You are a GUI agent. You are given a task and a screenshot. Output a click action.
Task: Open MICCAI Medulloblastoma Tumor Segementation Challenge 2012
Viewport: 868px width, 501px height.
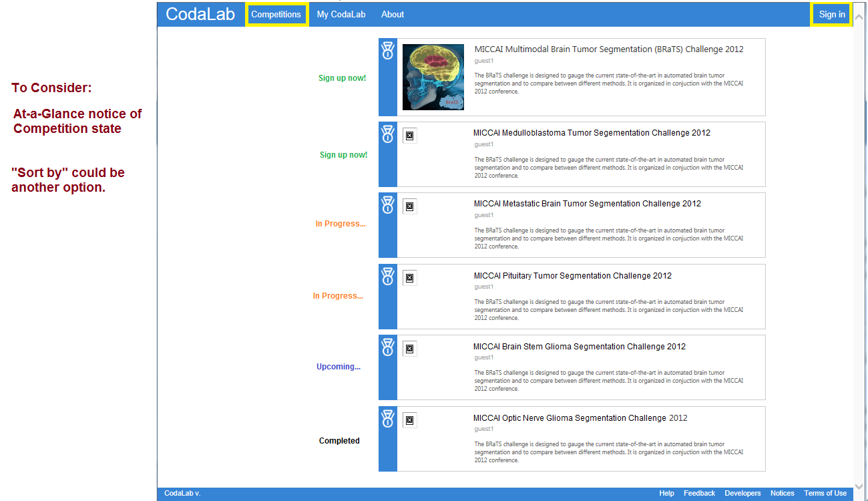(592, 133)
